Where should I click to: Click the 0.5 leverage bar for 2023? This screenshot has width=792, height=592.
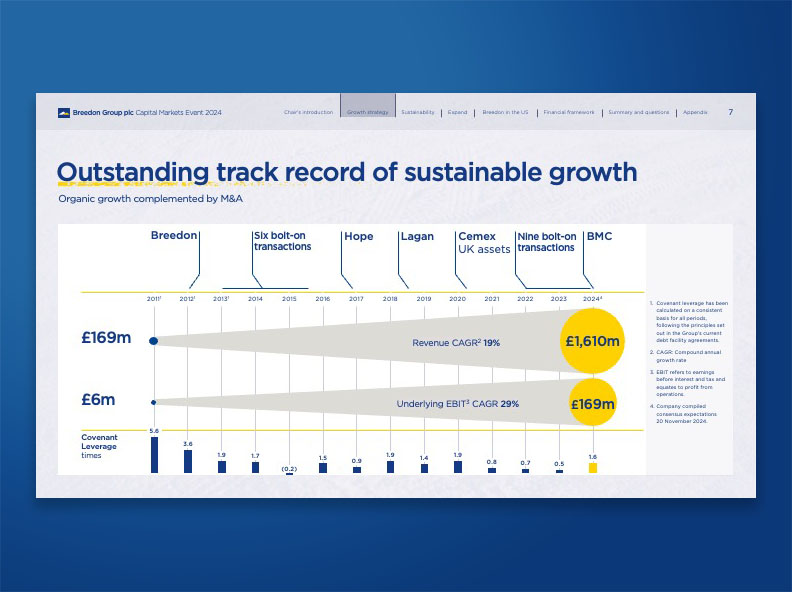(x=559, y=471)
